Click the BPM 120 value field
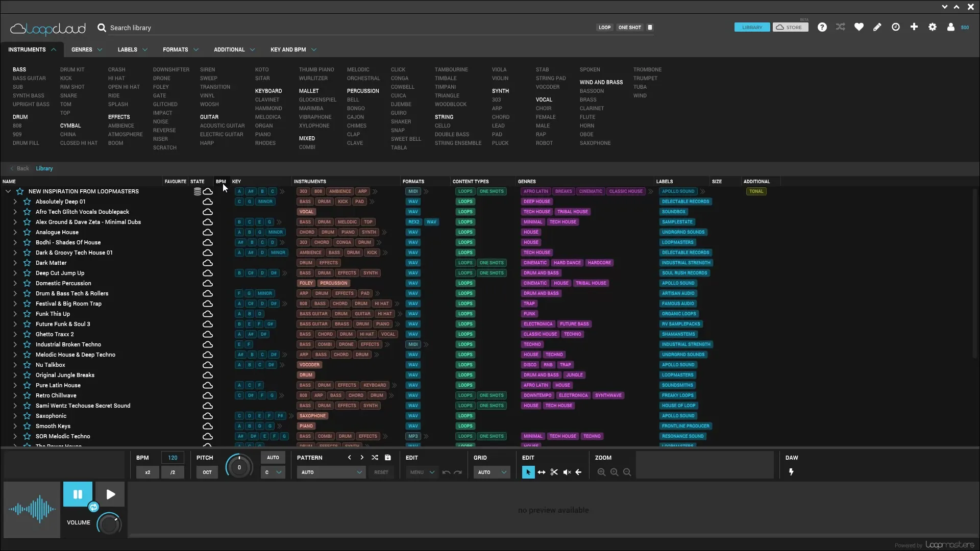The height and width of the screenshot is (551, 980). tap(173, 458)
